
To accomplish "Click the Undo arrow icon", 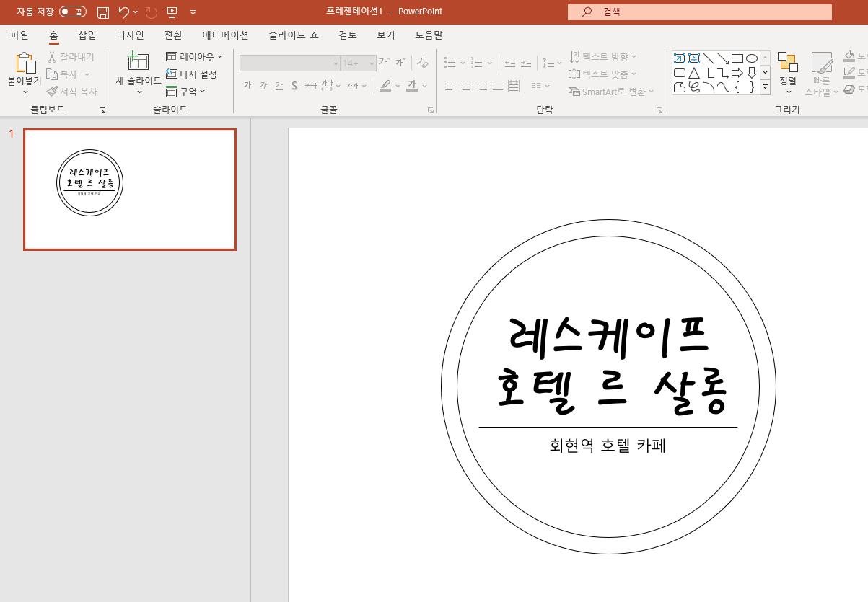I will (124, 12).
